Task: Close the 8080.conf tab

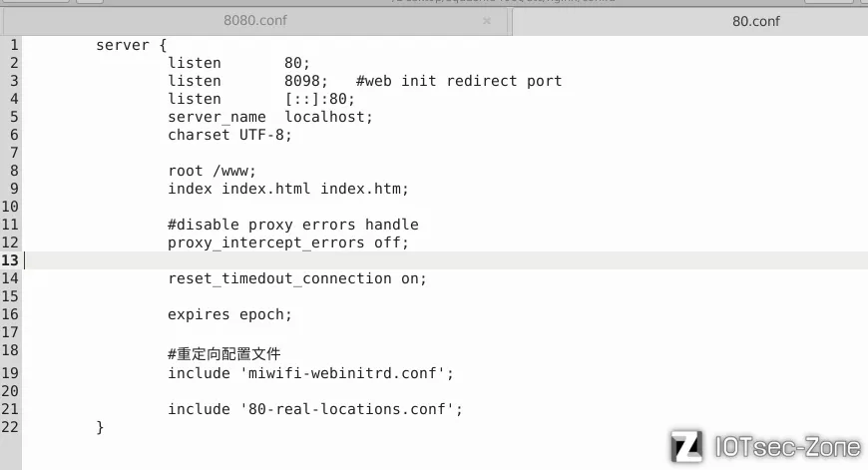Action: [x=487, y=21]
